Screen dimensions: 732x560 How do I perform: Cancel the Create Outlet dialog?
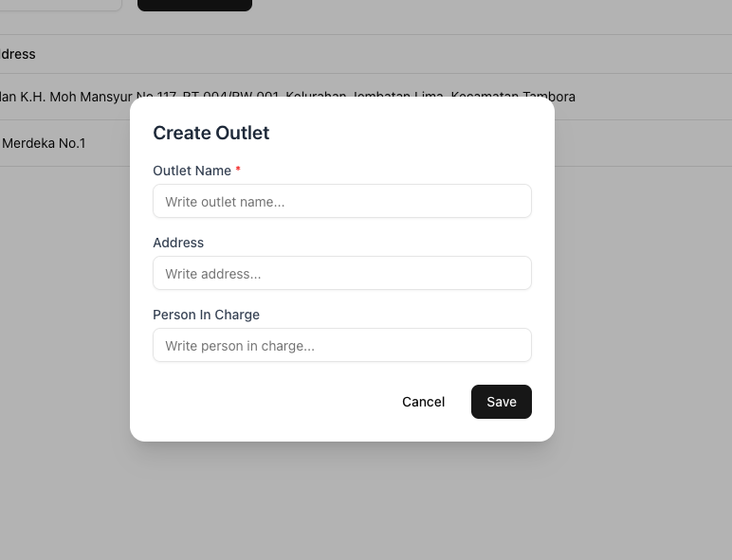point(423,402)
